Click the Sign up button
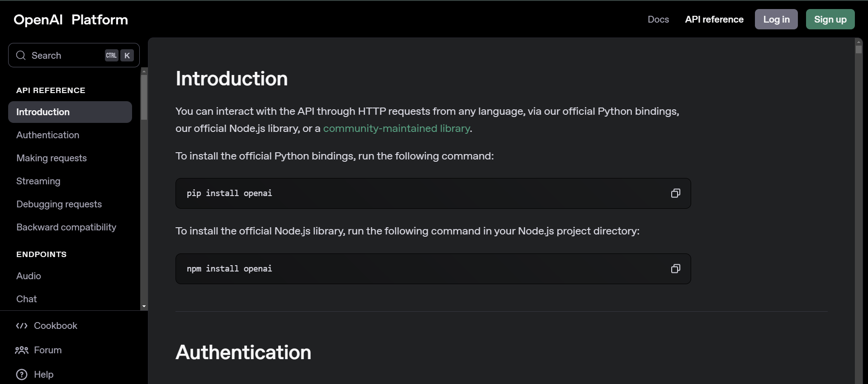868x384 pixels. coord(830,19)
